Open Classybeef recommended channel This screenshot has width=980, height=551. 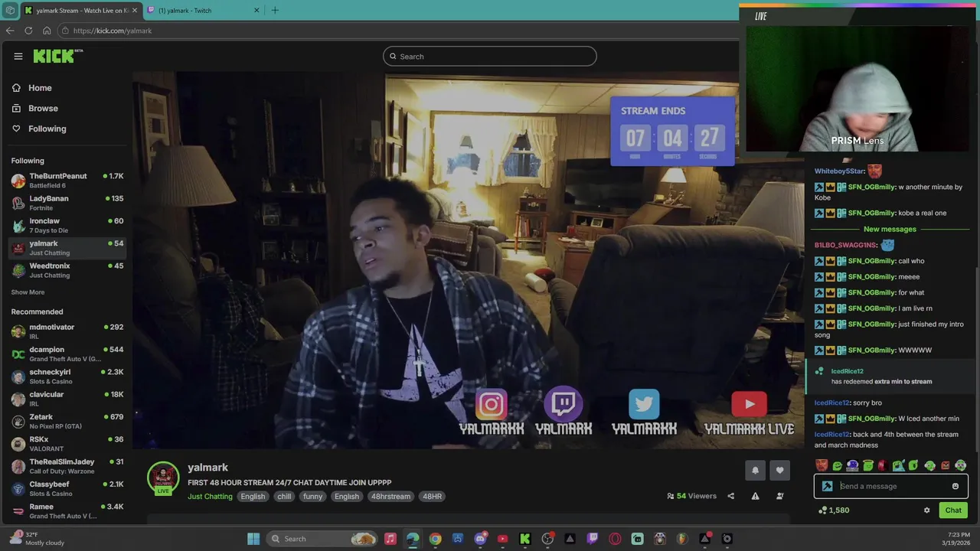[x=67, y=488]
